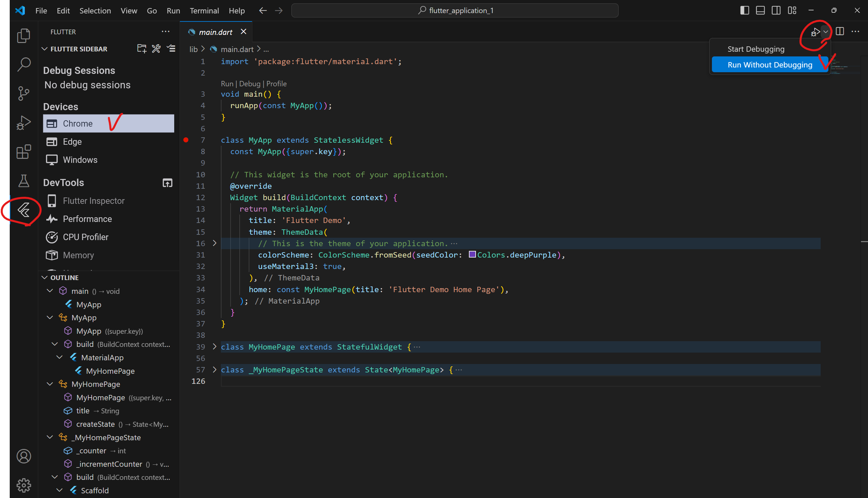
Task: Click the new Flutter project folder icon
Action: point(142,49)
